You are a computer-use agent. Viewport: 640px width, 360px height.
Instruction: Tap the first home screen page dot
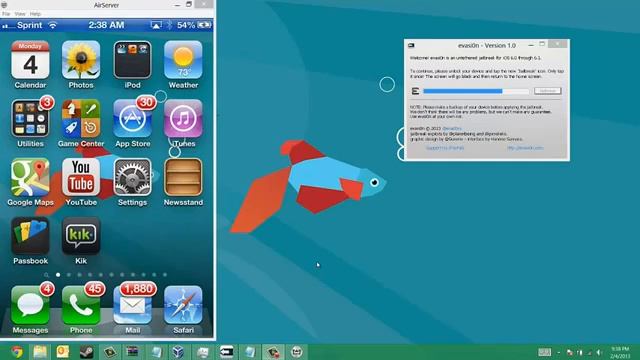click(x=58, y=275)
